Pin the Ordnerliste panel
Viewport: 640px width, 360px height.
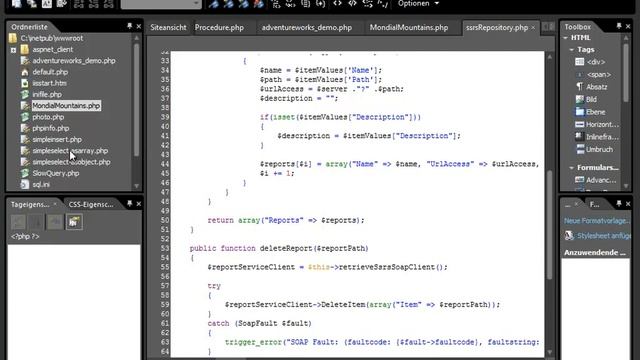coord(130,26)
